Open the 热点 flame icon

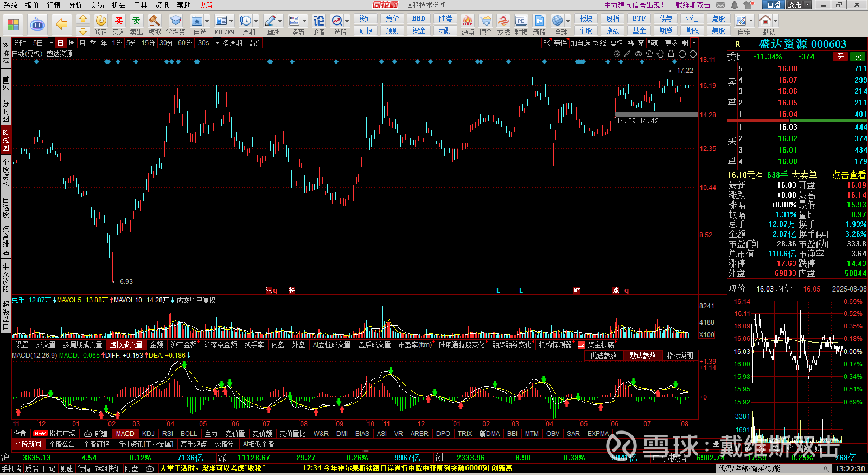tap(467, 21)
